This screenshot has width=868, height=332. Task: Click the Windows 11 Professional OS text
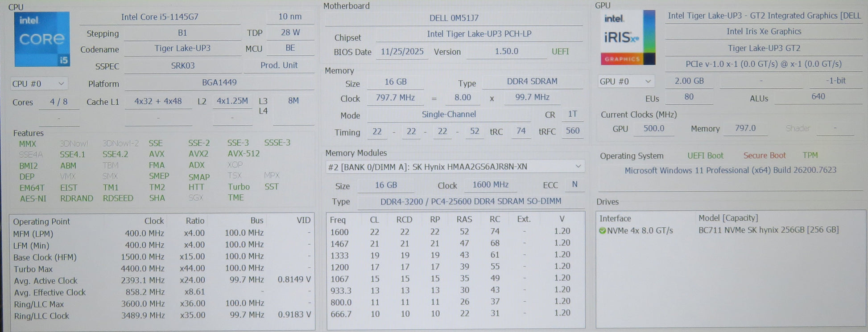[x=730, y=170]
